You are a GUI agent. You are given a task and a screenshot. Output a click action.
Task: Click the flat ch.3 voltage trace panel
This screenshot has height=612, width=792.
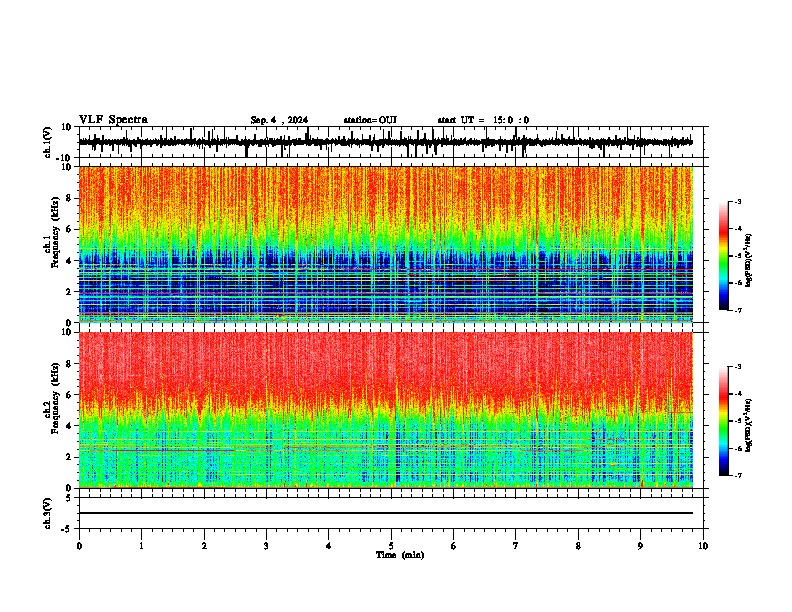click(x=390, y=513)
